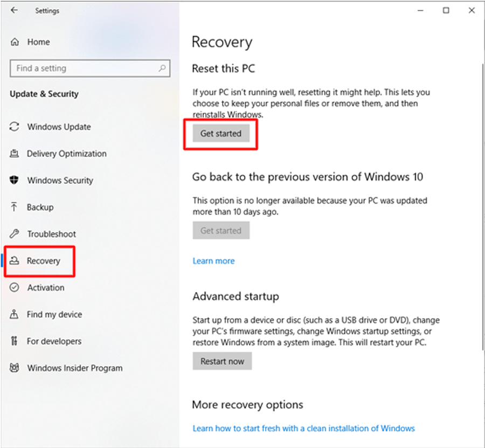Click the Learn more link
This screenshot has width=485, height=448.
[x=213, y=261]
